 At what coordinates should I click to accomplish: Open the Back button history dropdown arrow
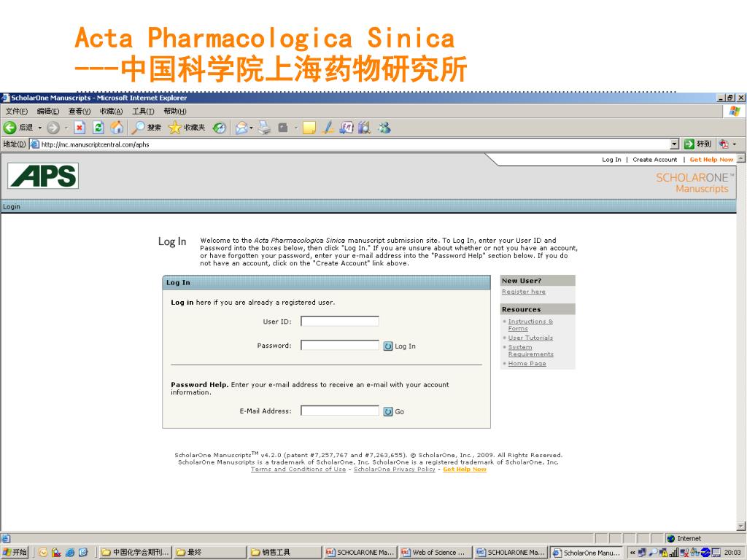coord(40,128)
